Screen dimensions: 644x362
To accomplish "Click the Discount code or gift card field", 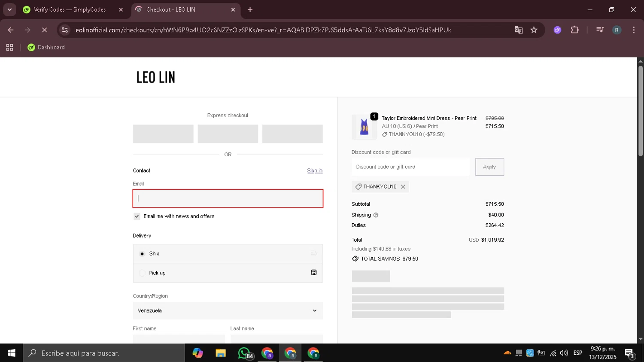I will point(410,167).
